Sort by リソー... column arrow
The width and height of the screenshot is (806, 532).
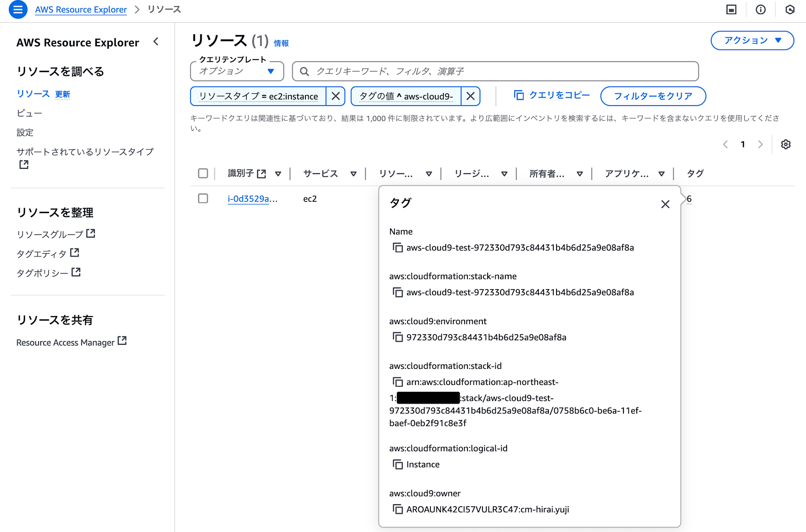(429, 174)
